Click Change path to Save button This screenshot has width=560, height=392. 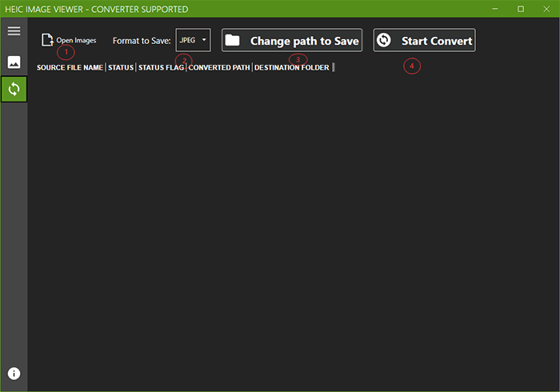292,40
